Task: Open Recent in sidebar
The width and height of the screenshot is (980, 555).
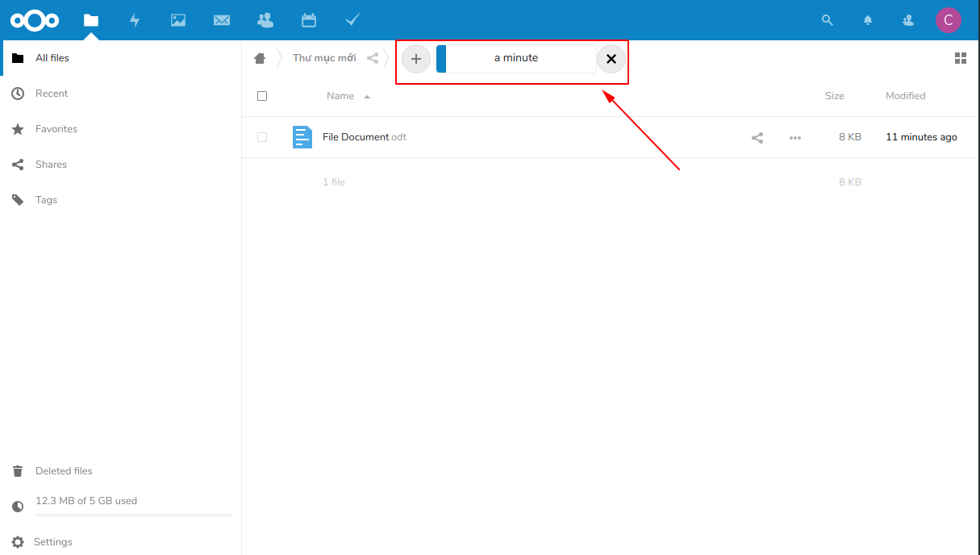Action: click(121, 94)
